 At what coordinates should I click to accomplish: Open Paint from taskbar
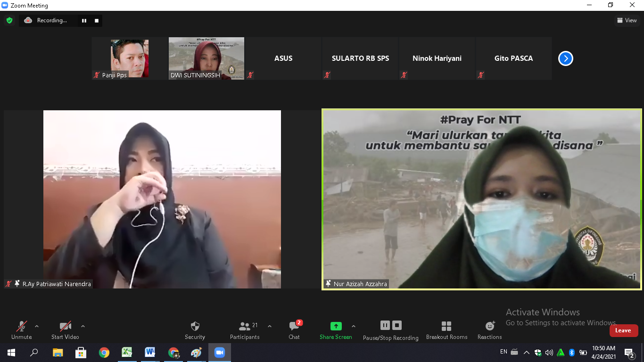point(196,353)
